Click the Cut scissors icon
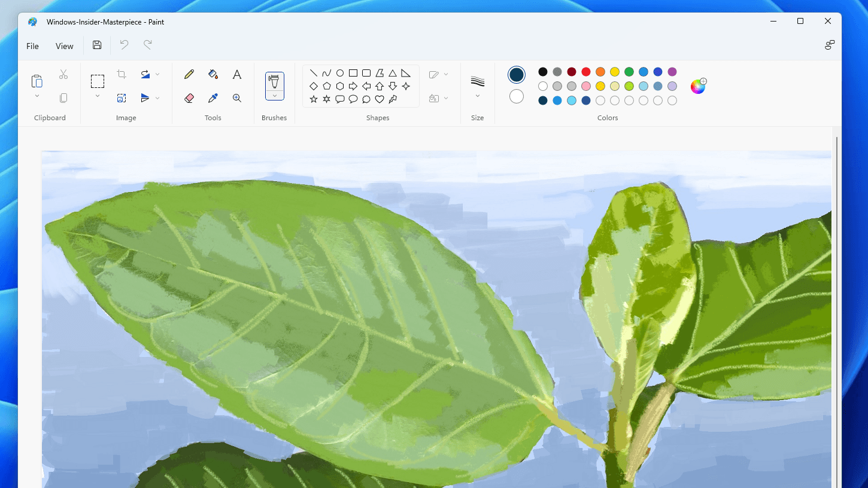The height and width of the screenshot is (488, 868). [x=63, y=74]
